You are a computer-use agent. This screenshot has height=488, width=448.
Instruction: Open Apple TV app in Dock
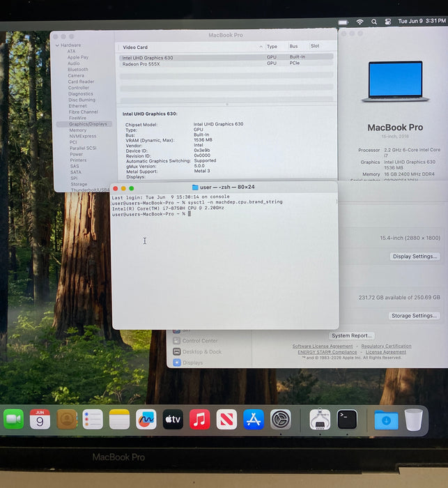click(x=173, y=420)
